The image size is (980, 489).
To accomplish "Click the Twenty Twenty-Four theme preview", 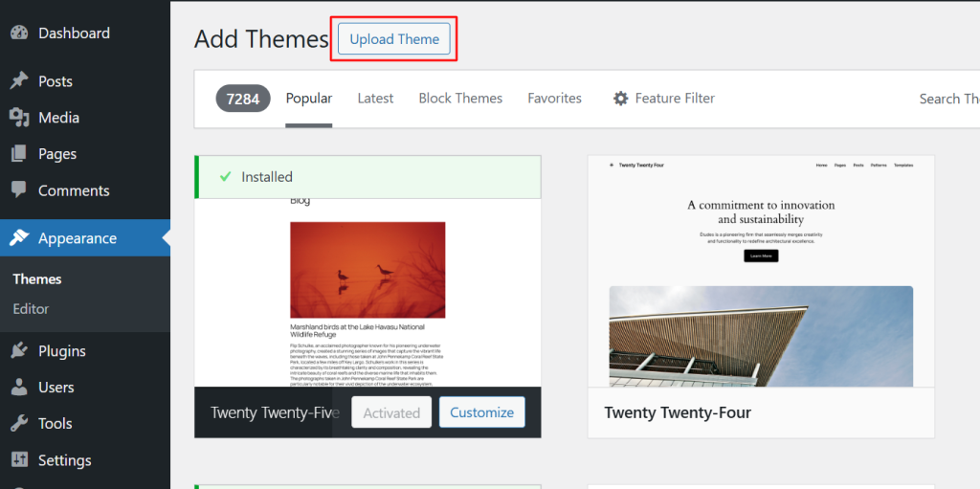I will click(761, 271).
